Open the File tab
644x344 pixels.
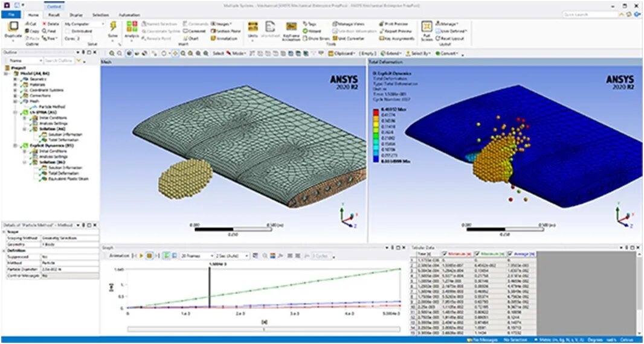[11, 14]
